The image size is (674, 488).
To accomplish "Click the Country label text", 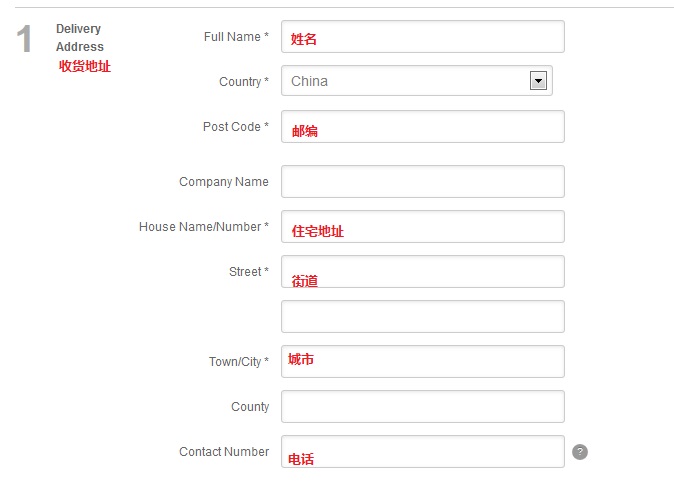I will [x=244, y=82].
